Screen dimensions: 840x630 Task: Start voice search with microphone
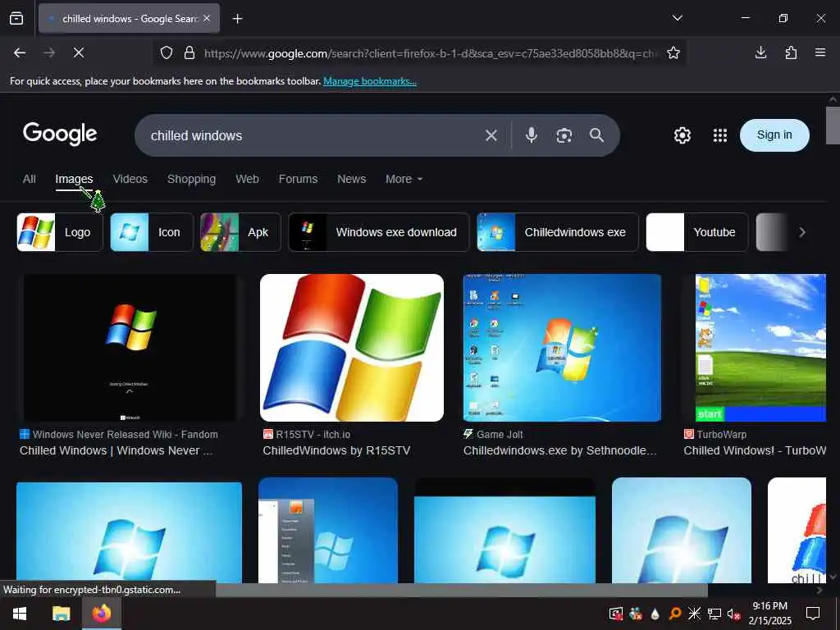click(x=531, y=135)
